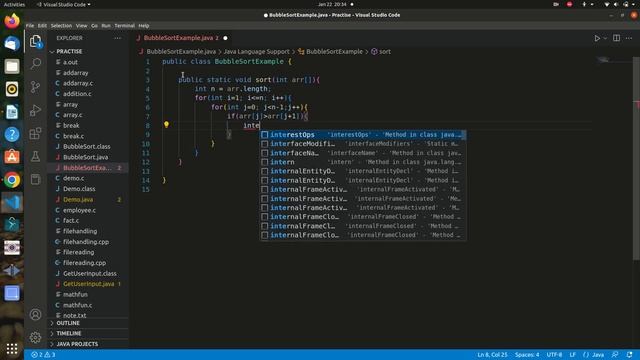This screenshot has width=640, height=360.
Task: Click Spaces: 4 indentation setting
Action: pyautogui.click(x=527, y=355)
